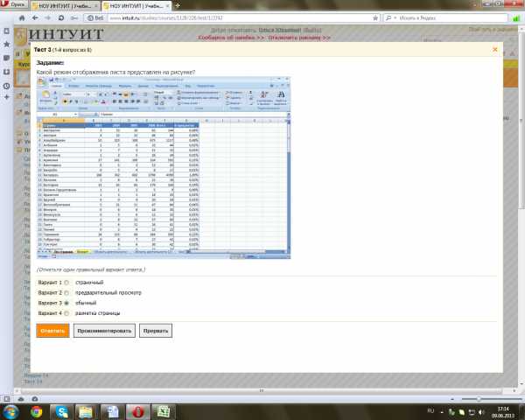Click the key password manager icon
525x420 pixels.
(x=74, y=17)
